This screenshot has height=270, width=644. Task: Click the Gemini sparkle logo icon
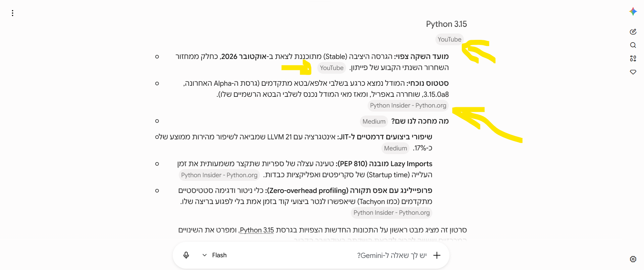tap(633, 12)
